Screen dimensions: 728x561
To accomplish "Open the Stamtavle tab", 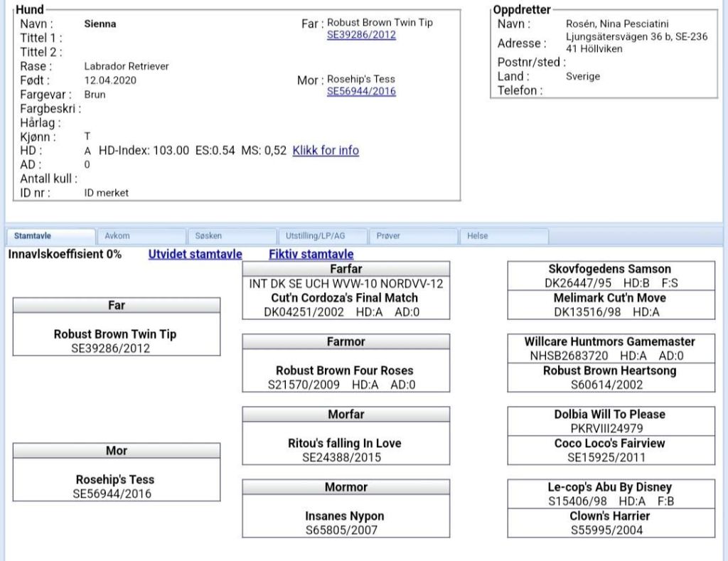I will click(x=33, y=236).
